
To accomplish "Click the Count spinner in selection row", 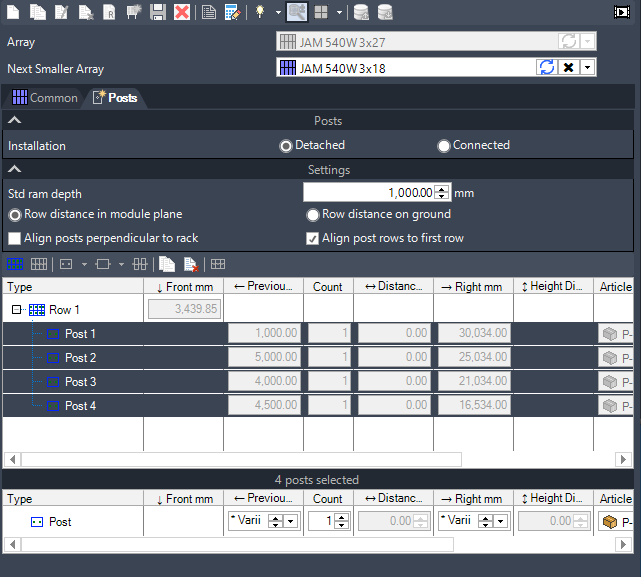I will click(x=341, y=521).
